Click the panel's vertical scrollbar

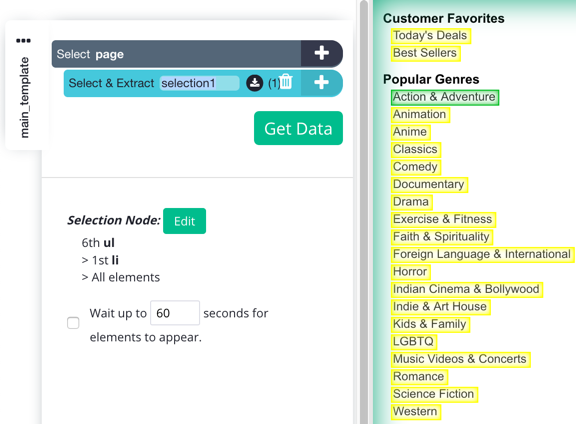364,212
